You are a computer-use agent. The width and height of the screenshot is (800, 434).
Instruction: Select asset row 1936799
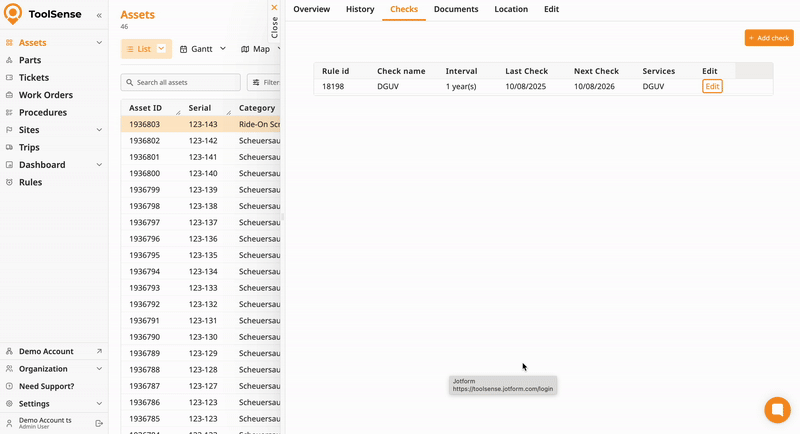[201, 190]
